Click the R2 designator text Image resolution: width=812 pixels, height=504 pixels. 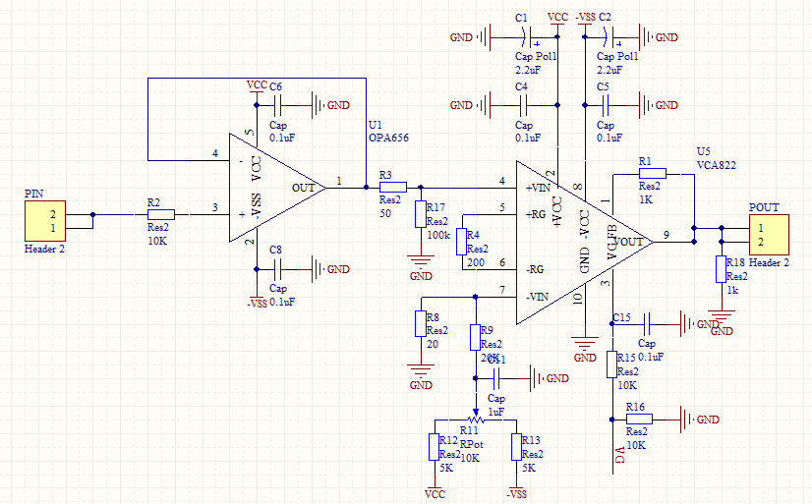tap(153, 202)
